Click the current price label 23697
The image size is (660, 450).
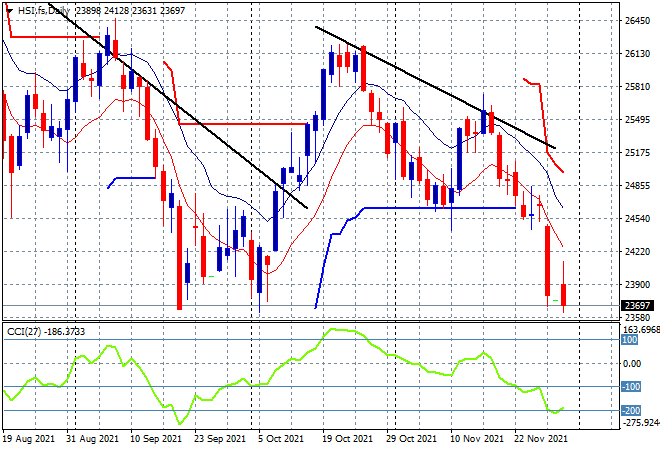pos(638,305)
